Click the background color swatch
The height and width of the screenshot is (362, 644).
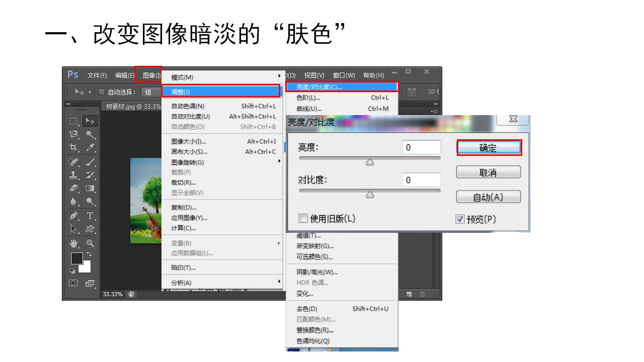86,267
